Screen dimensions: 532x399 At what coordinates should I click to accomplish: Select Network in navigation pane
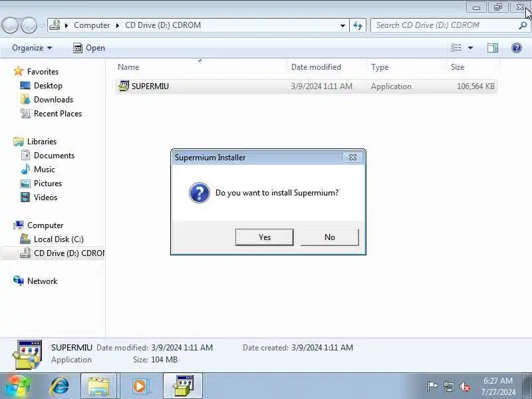click(42, 281)
